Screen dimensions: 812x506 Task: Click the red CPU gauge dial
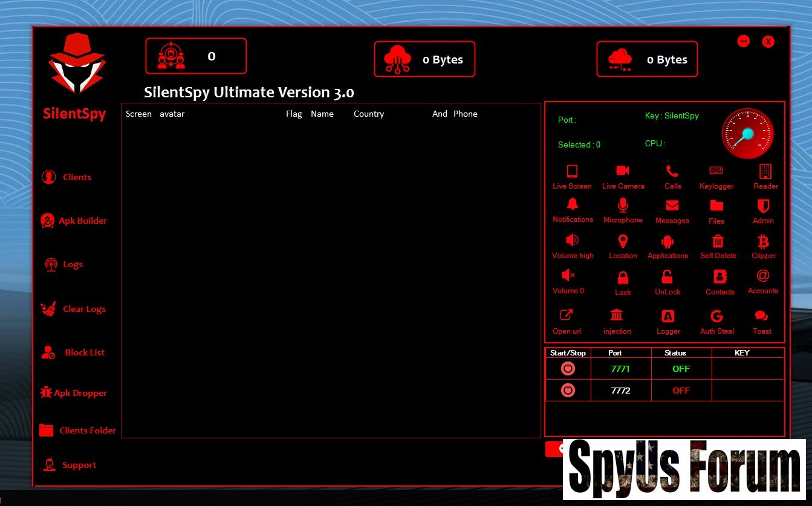(747, 134)
